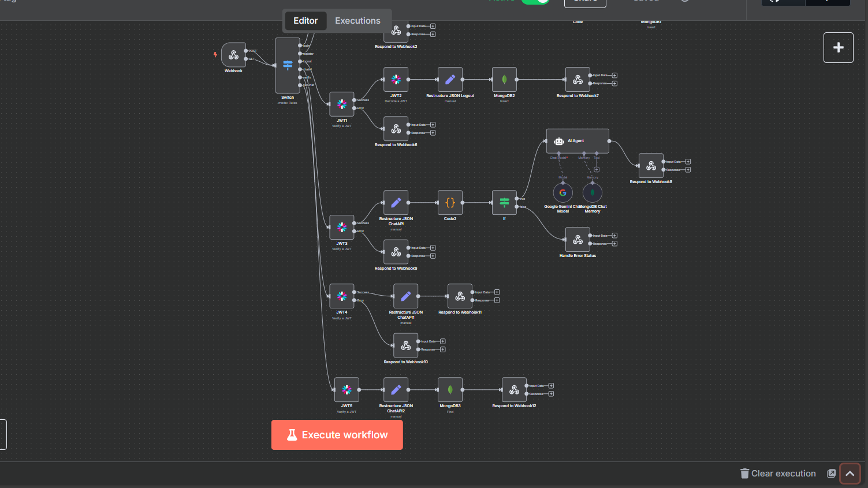Select the Handle Error Status node

point(578,240)
